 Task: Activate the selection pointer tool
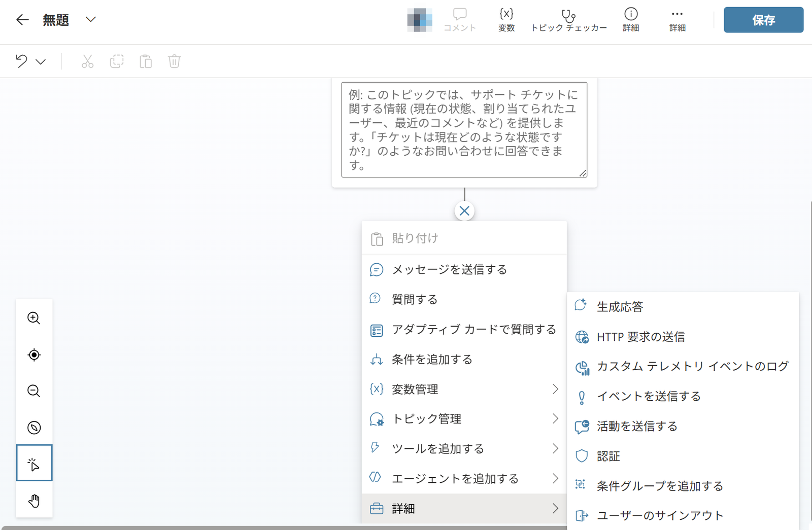34,463
